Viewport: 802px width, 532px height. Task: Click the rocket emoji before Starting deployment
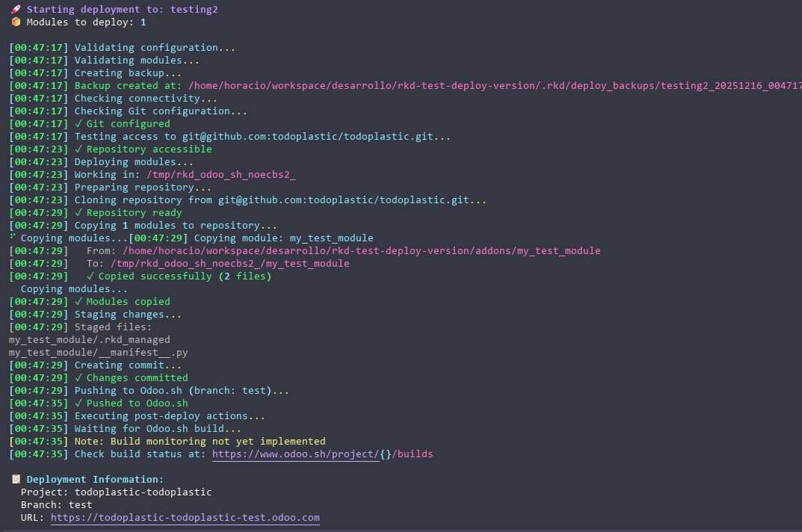(16, 9)
